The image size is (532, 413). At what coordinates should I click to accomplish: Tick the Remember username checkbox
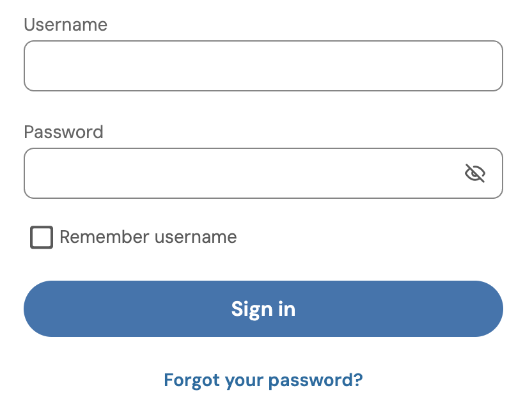[x=42, y=237]
